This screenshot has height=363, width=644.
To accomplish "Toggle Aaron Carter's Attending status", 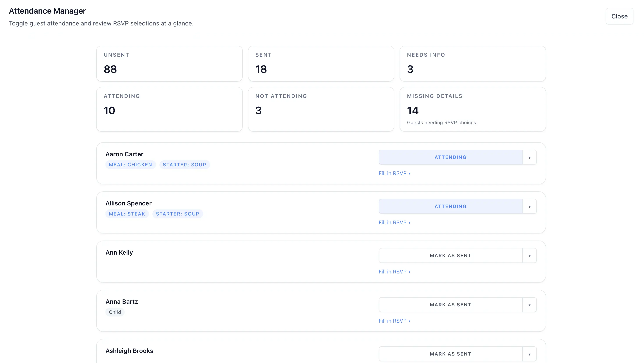I will (450, 157).
